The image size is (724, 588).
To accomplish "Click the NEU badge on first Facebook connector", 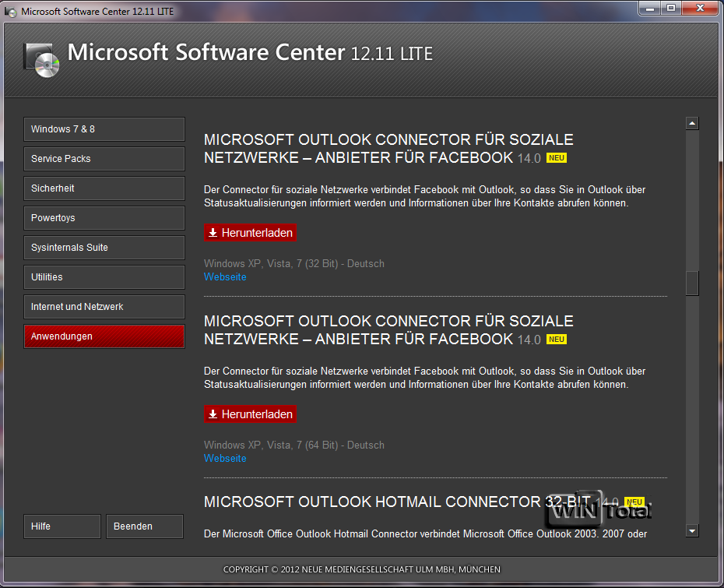I will click(557, 158).
